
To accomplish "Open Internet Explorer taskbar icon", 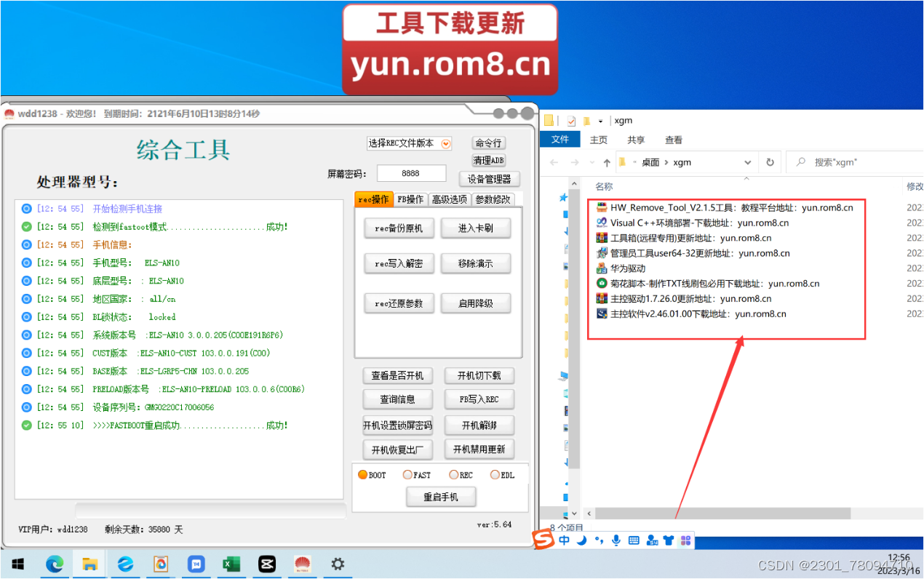I will 125,564.
